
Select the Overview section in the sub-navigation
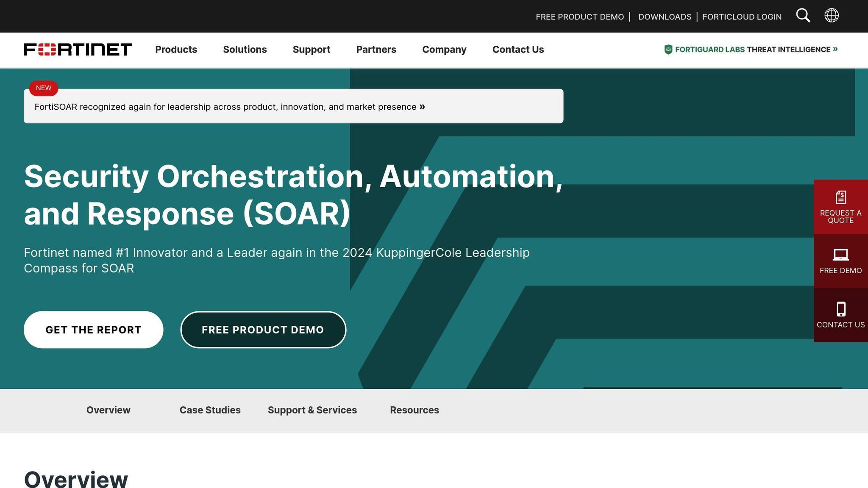tap(108, 410)
